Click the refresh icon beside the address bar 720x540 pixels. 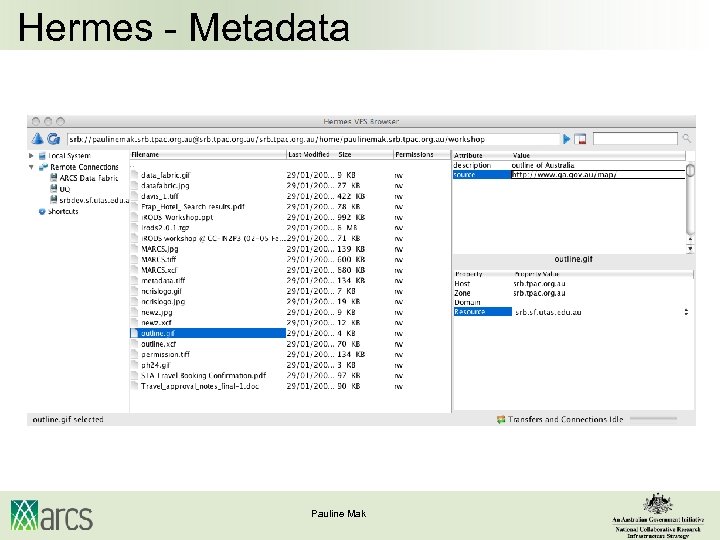click(53, 138)
